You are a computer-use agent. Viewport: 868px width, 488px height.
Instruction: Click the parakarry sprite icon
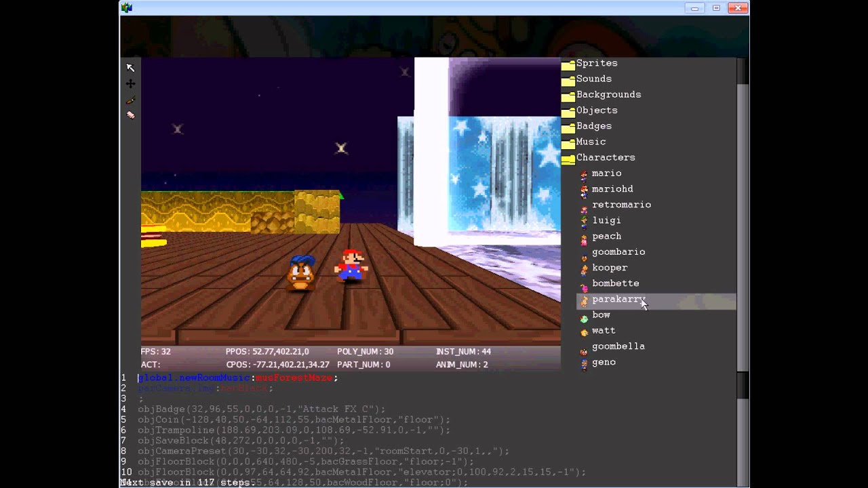coord(584,300)
